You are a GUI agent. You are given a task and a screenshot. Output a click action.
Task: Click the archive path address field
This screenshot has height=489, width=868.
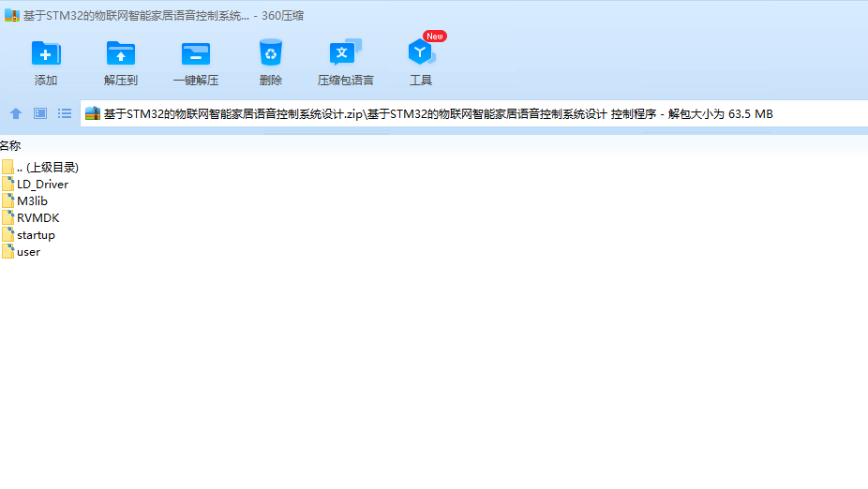(x=474, y=113)
